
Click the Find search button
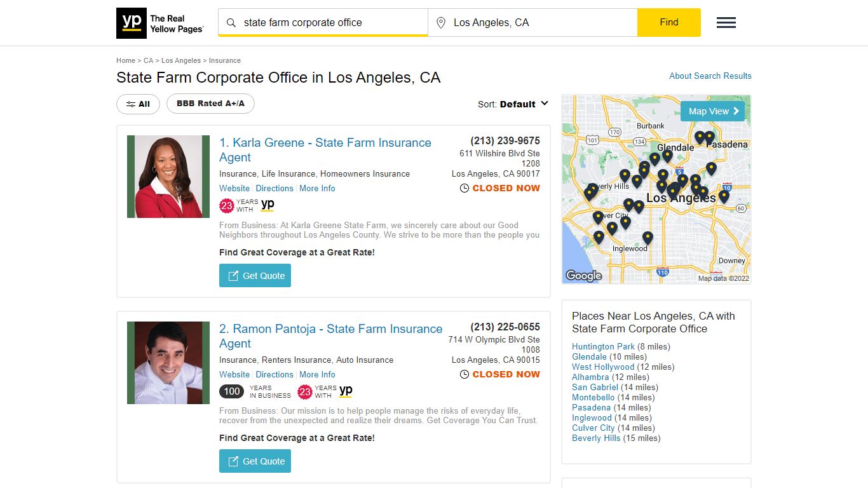pos(669,22)
